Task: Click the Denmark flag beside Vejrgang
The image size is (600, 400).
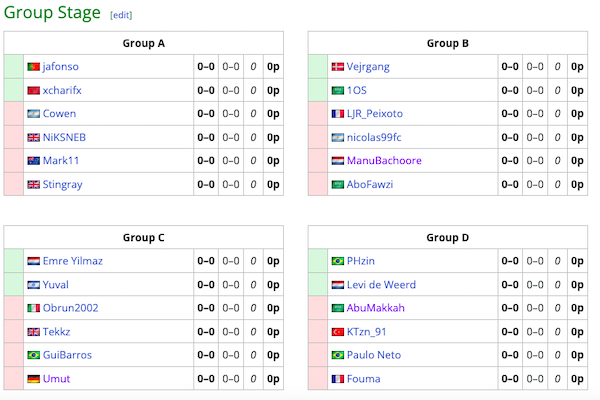Action: click(337, 67)
